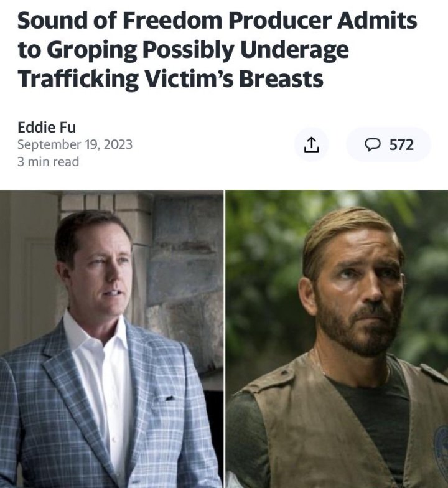Open photo of bearded man in vest
Viewport: 448px width, 488px height.
coord(337,339)
